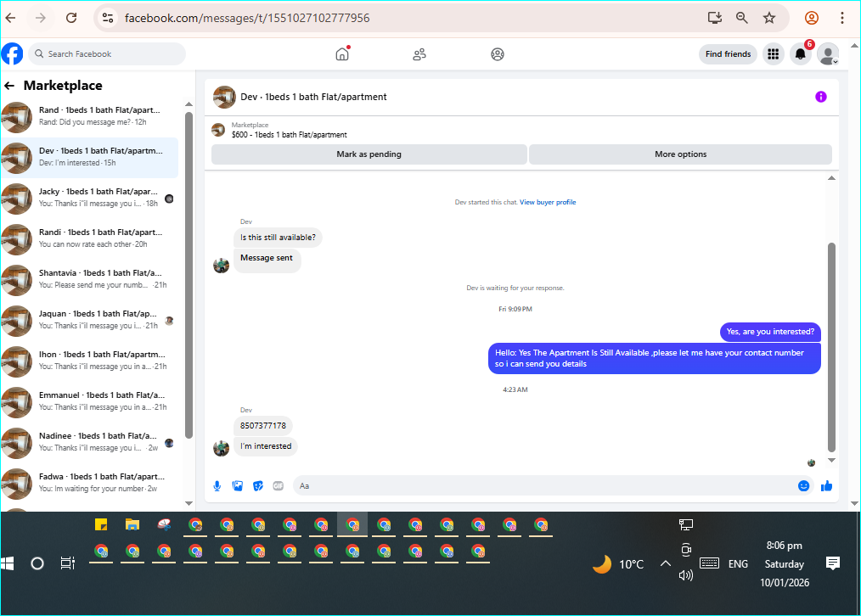Open Windows action center notifications
Image resolution: width=861 pixels, height=616 pixels.
click(833, 563)
